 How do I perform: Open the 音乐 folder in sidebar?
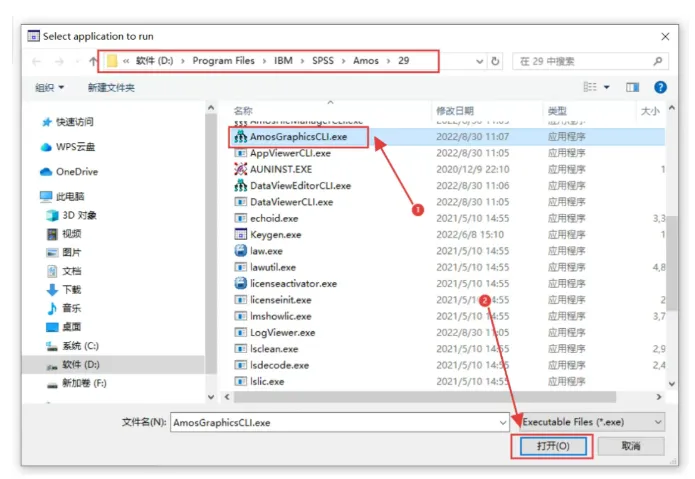(x=64, y=308)
